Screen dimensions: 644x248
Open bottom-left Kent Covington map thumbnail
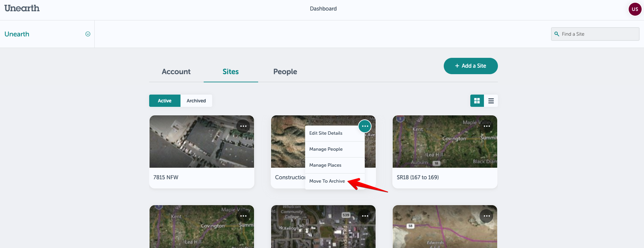click(202, 227)
